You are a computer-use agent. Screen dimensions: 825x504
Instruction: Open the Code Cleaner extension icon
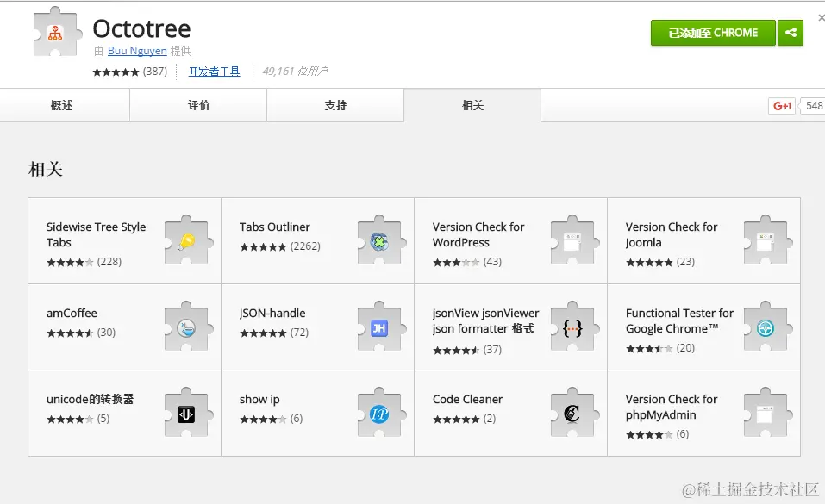click(x=574, y=414)
